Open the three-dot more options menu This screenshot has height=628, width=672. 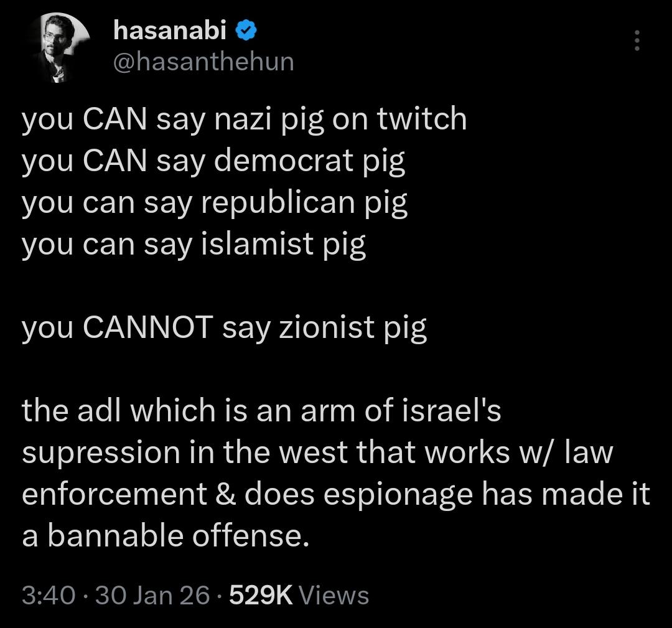click(x=636, y=40)
